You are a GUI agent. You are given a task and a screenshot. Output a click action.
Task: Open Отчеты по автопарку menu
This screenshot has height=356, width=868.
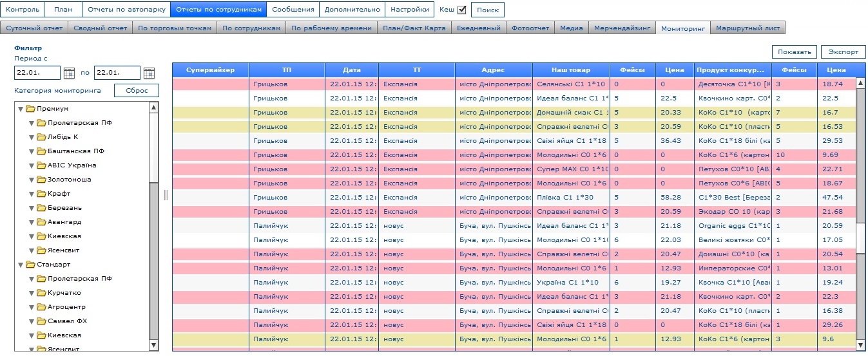pyautogui.click(x=126, y=10)
